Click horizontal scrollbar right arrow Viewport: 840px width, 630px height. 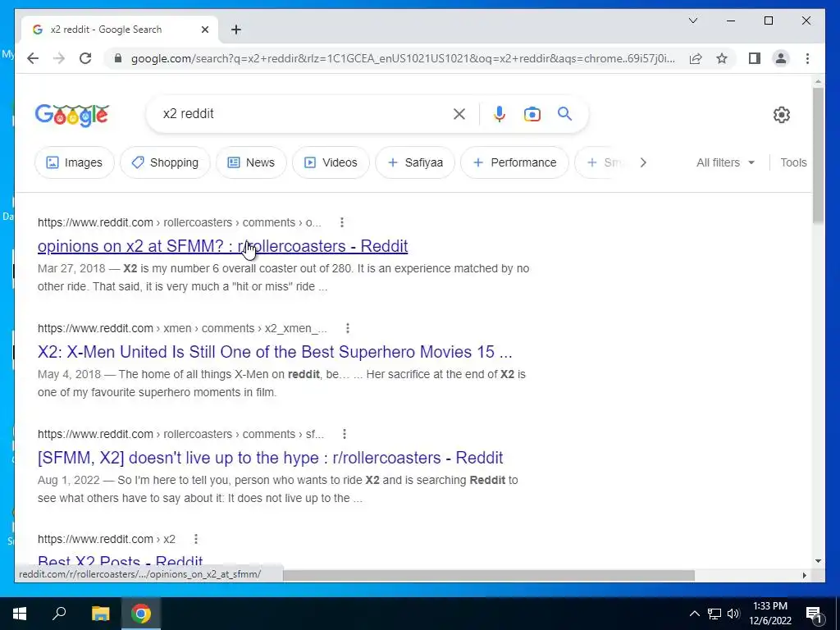coord(804,575)
